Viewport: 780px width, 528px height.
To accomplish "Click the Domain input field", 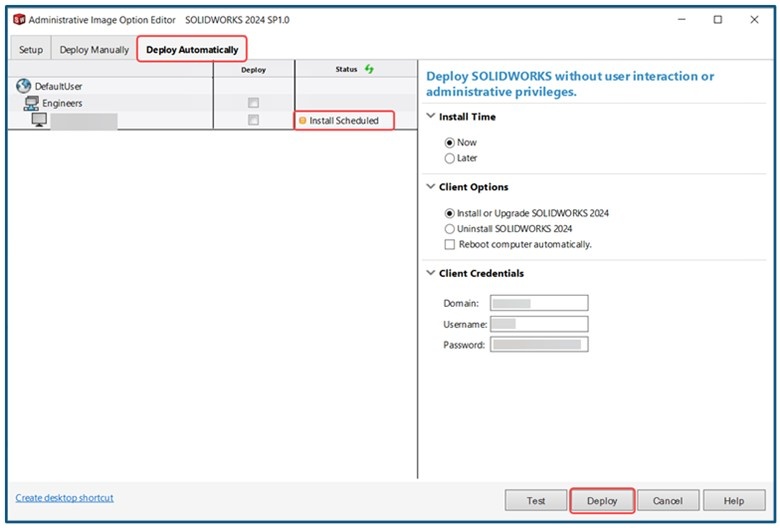I will pyautogui.click(x=539, y=303).
